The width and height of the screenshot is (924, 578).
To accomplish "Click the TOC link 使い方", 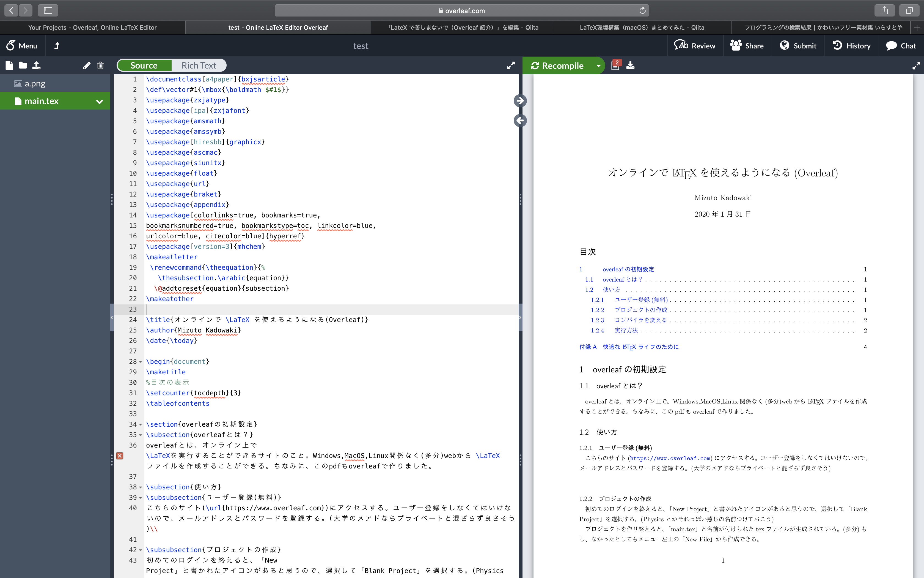I will [611, 290].
